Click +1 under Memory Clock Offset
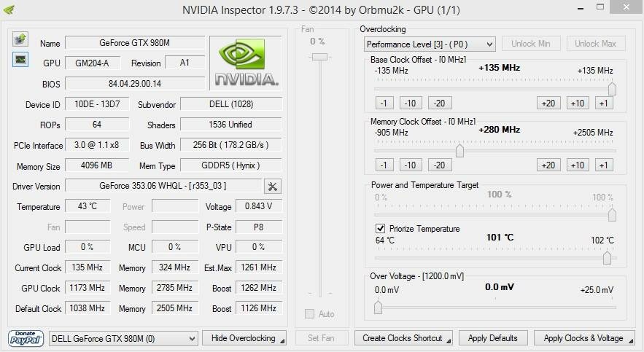Viewport: 644px width, 352px height. pos(604,165)
